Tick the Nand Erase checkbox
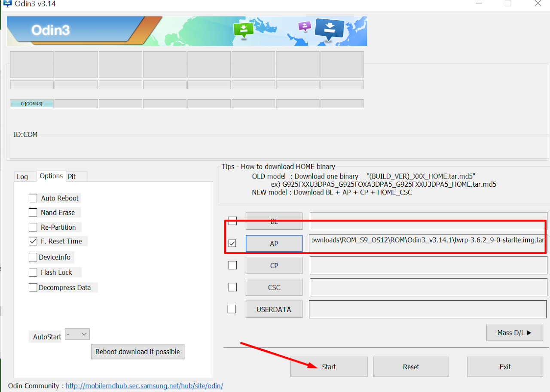 [x=33, y=213]
